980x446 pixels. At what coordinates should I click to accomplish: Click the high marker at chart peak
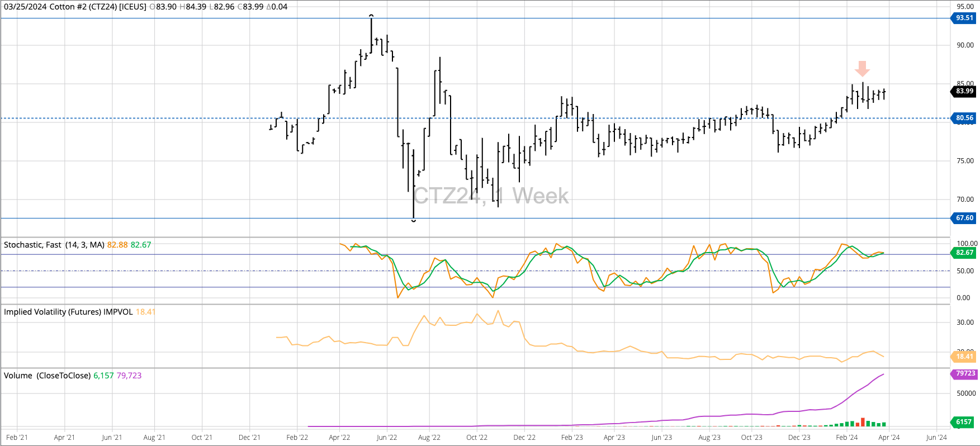pos(371,16)
